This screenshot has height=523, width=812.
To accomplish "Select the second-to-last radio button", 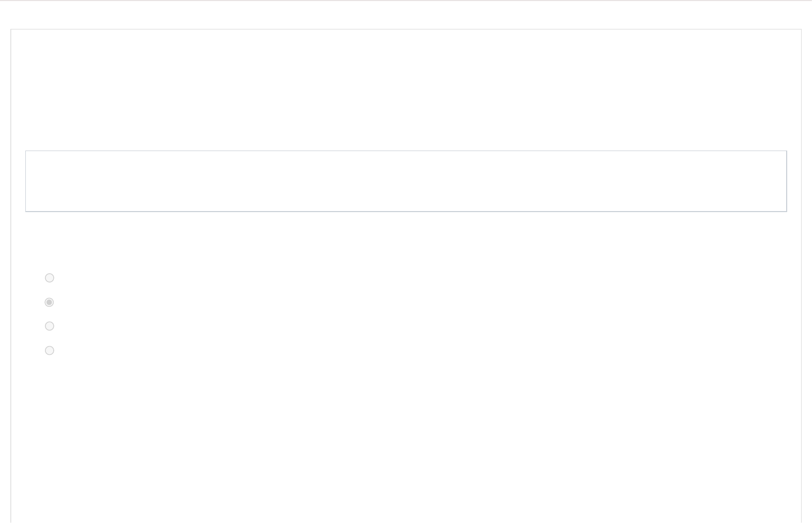I will click(50, 326).
